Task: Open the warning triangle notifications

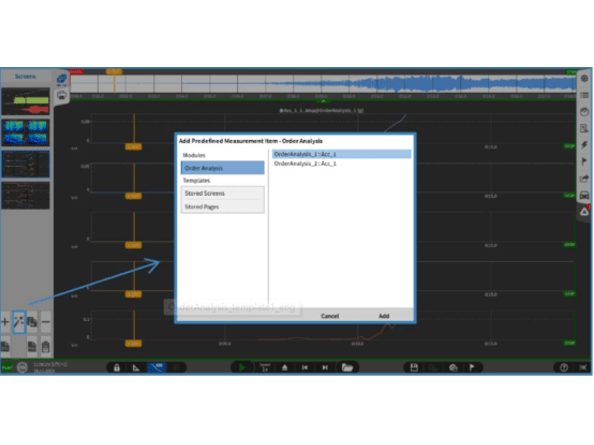Action: [x=584, y=211]
